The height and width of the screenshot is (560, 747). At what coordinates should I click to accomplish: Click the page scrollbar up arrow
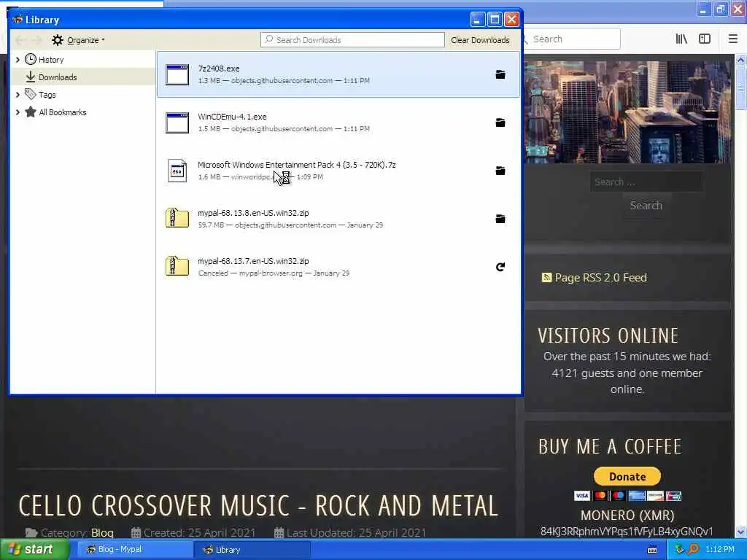pos(740,60)
